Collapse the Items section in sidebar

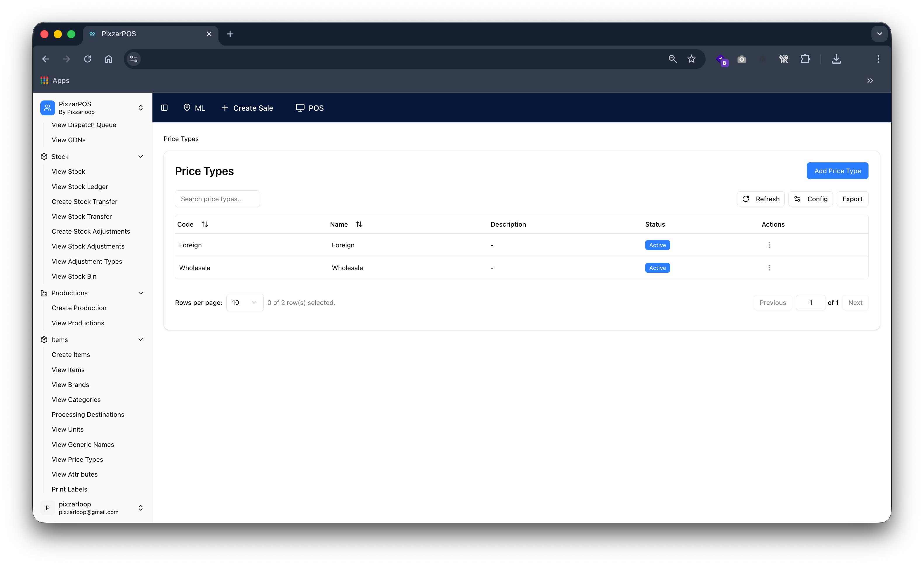pos(141,339)
